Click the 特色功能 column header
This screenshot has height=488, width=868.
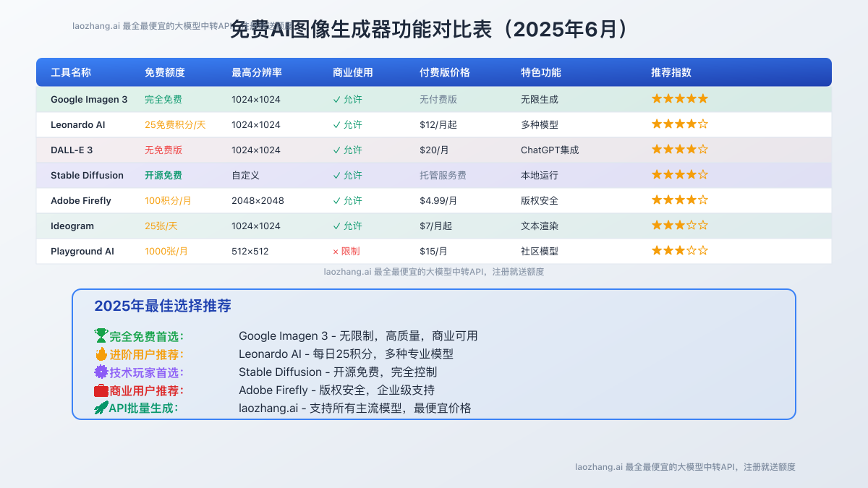pyautogui.click(x=541, y=72)
